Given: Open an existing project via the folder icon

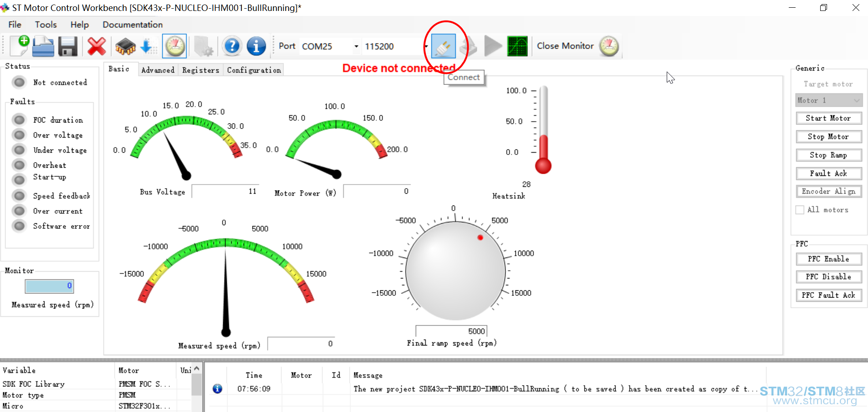Looking at the screenshot, I should (43, 46).
